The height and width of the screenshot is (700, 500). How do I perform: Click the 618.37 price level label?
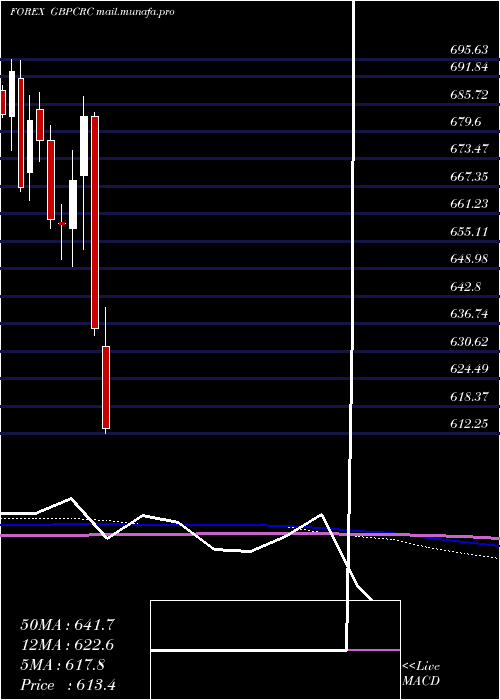(469, 396)
